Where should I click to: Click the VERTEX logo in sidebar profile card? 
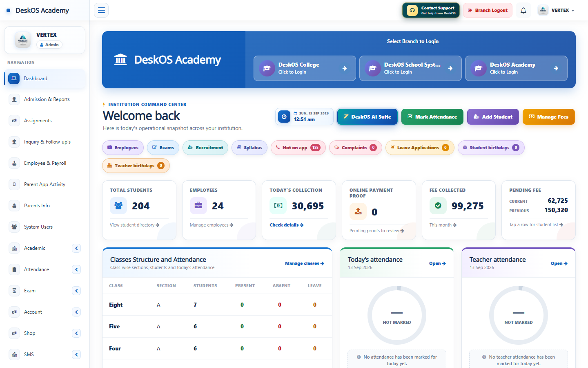click(x=23, y=40)
